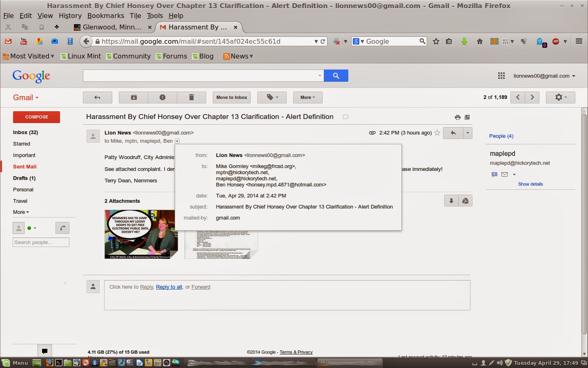
Task: Open the History menu
Action: (70, 16)
